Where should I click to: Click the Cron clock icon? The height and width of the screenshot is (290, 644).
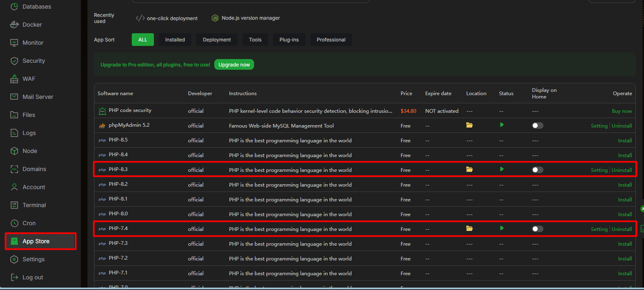[x=14, y=223]
